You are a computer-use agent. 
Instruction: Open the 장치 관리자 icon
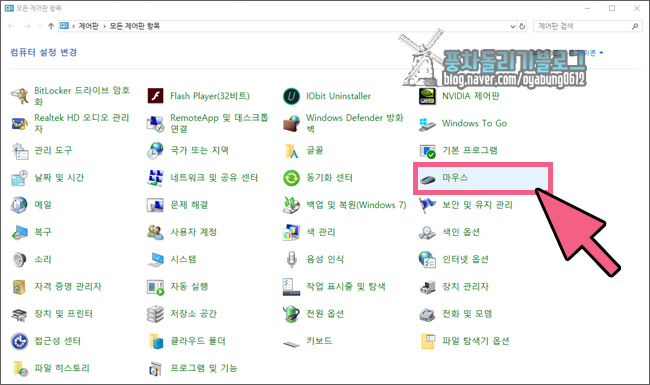(427, 287)
